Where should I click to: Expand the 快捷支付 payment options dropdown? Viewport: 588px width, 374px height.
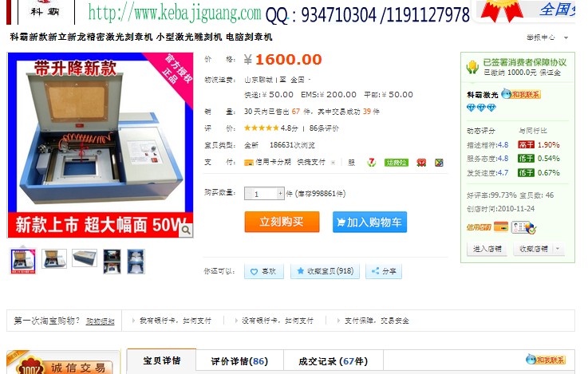tap(333, 163)
